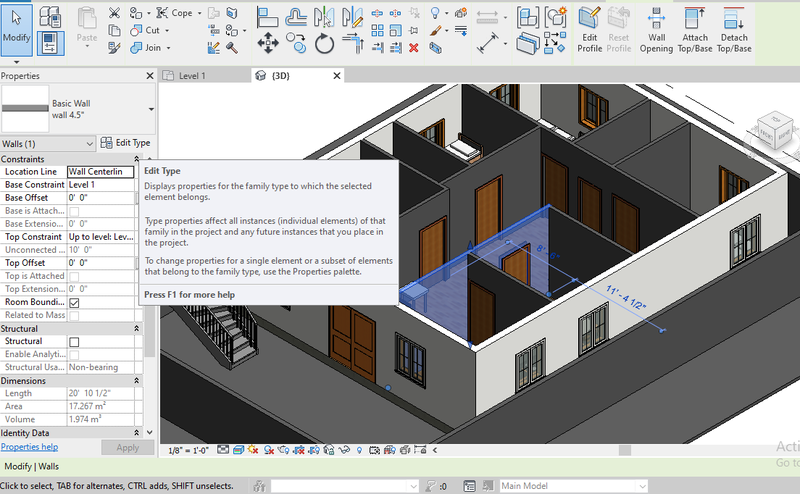Select the Rotate tool
This screenshot has width=800, height=494.
click(x=324, y=43)
